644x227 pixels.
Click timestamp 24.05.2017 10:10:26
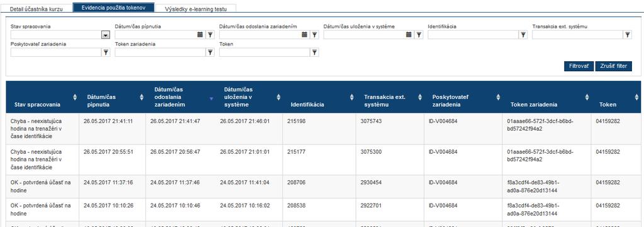click(x=108, y=206)
